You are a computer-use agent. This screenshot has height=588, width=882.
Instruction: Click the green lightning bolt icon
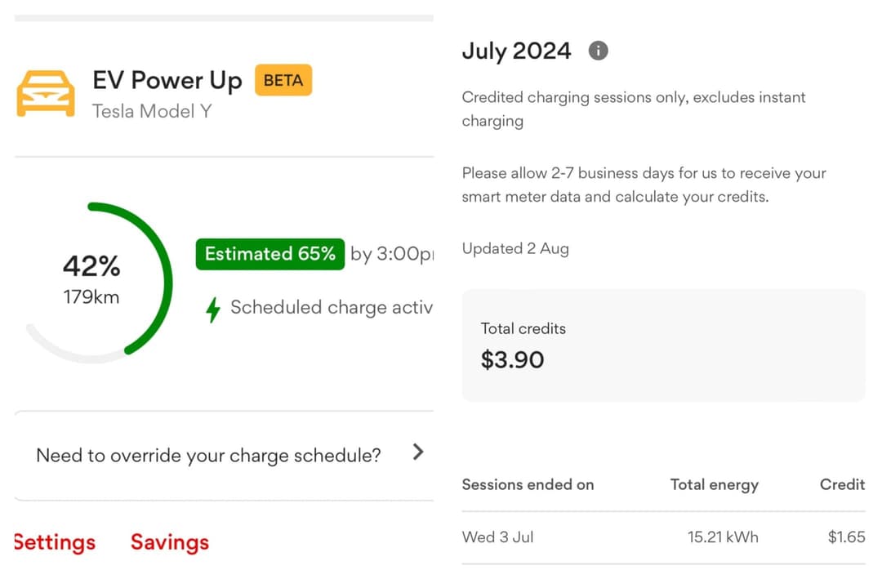[213, 310]
